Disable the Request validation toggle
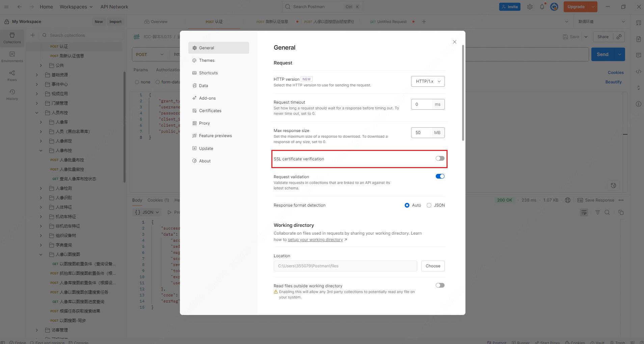Screen dimensions: 644x344 440,176
